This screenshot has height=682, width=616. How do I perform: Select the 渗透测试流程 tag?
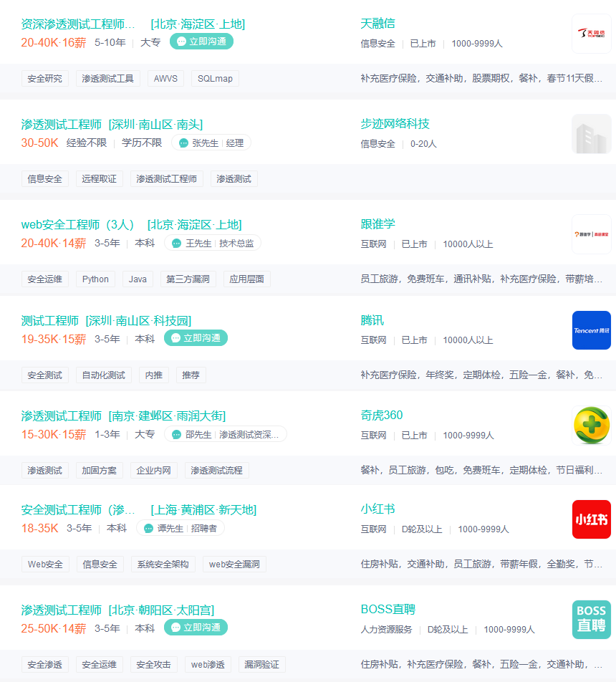[216, 470]
